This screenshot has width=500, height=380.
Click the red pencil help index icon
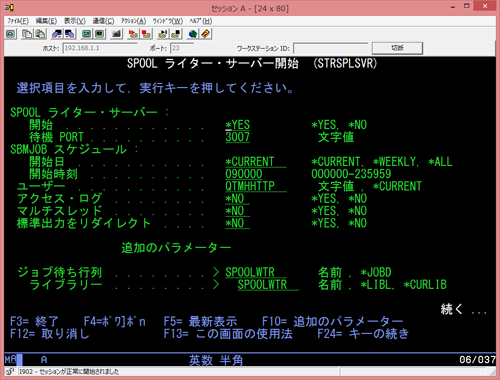(x=205, y=34)
